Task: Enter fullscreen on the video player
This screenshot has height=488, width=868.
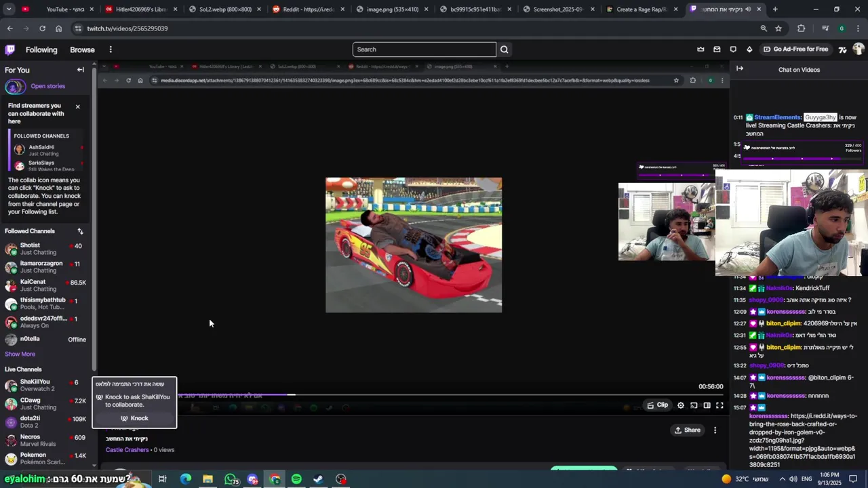Action: (719, 405)
